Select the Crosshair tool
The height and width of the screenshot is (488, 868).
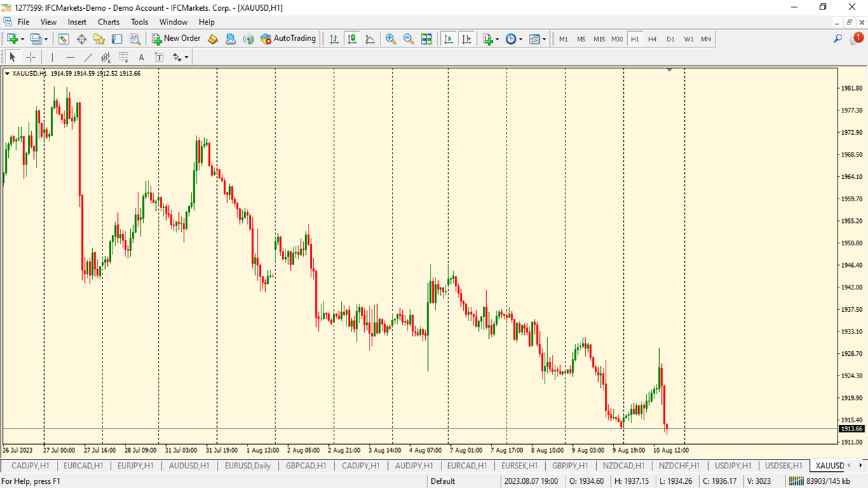click(x=31, y=57)
